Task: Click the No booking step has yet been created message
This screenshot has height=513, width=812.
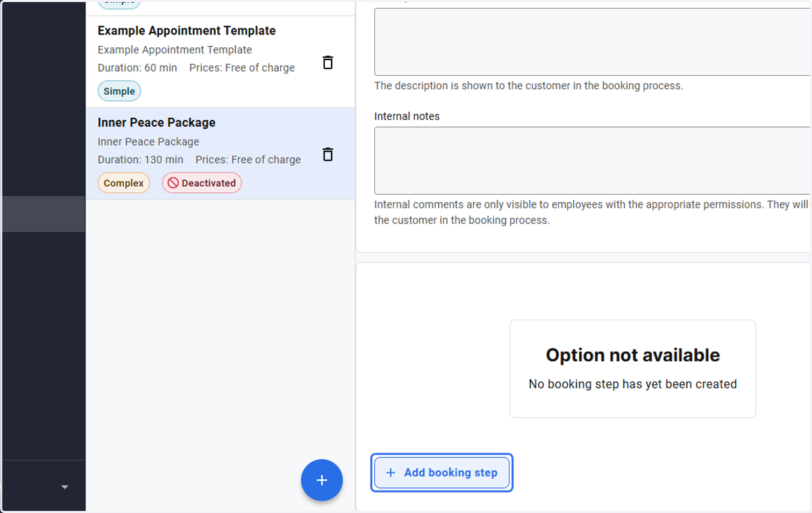Action: [633, 384]
